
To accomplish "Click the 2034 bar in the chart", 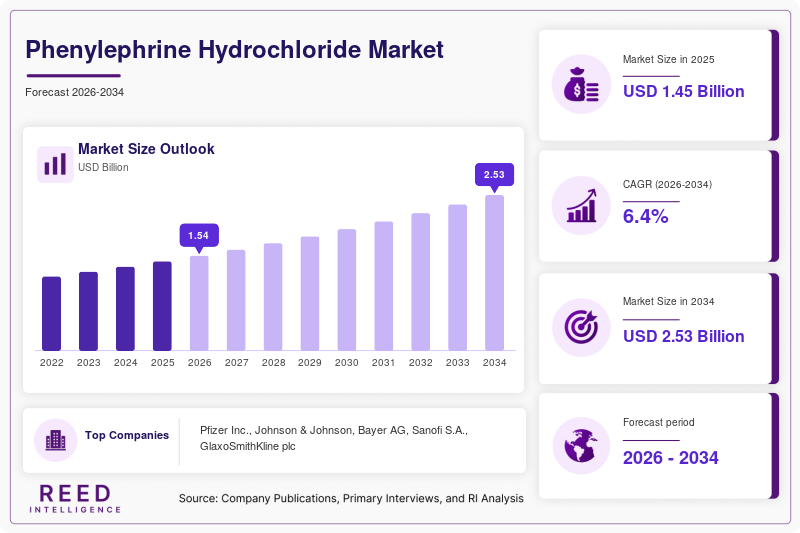I will click(494, 273).
